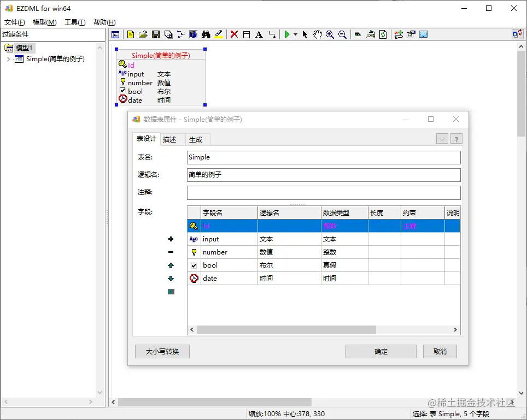Select the number field name cell
The height and width of the screenshot is (420, 527).
(x=229, y=252)
